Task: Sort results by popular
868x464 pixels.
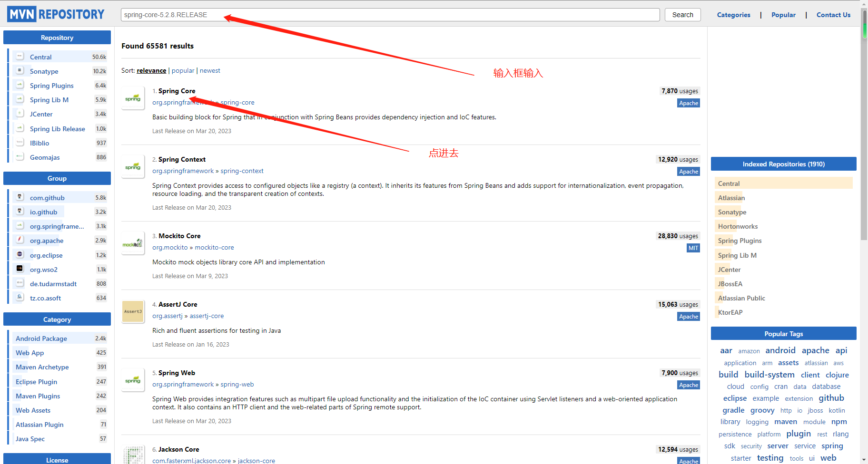Action: (183, 70)
